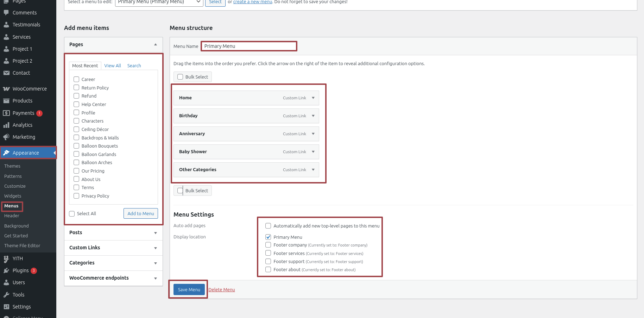Click the Marketing megaphone icon
This screenshot has width=644, height=318.
tap(6, 137)
